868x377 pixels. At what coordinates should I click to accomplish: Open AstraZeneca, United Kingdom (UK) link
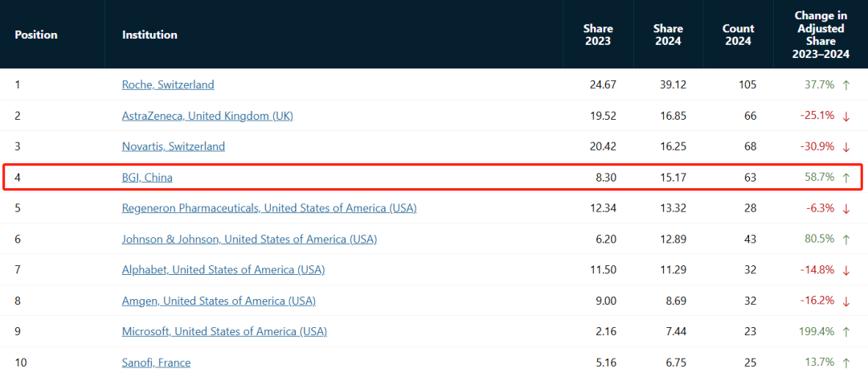207,117
